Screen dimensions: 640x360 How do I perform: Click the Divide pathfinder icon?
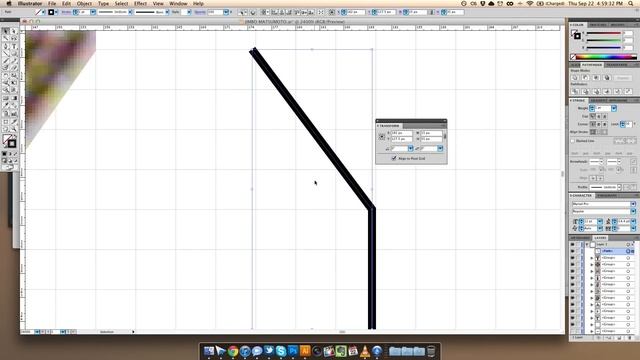[575, 91]
